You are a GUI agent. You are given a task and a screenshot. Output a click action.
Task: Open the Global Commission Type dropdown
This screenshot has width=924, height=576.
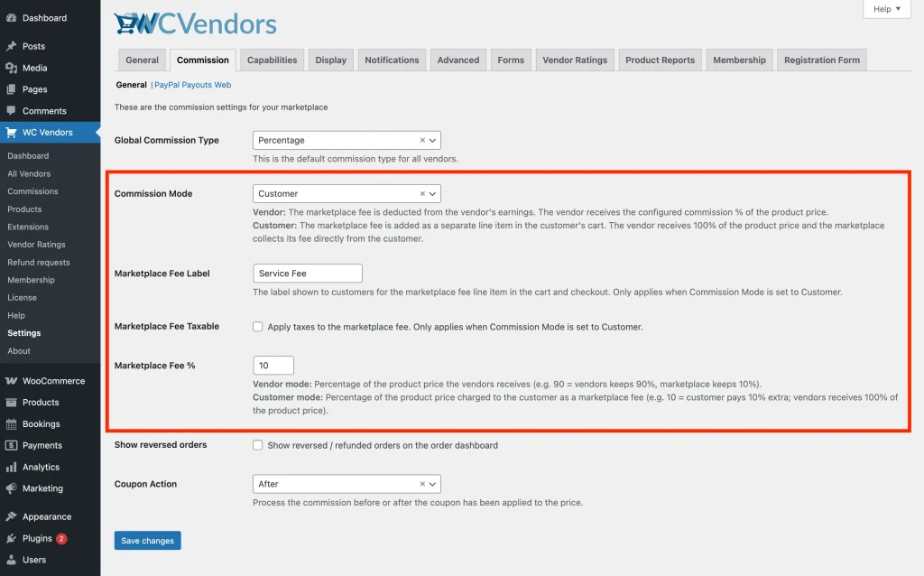click(346, 140)
